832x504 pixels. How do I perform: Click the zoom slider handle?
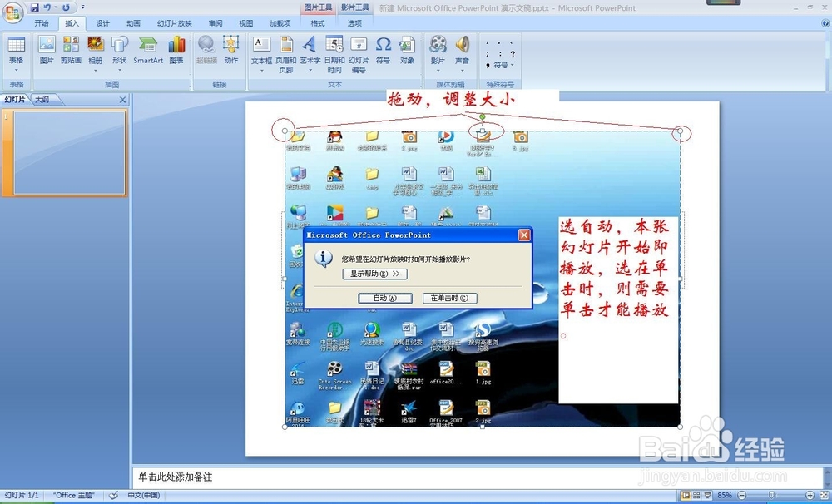pyautogui.click(x=771, y=495)
